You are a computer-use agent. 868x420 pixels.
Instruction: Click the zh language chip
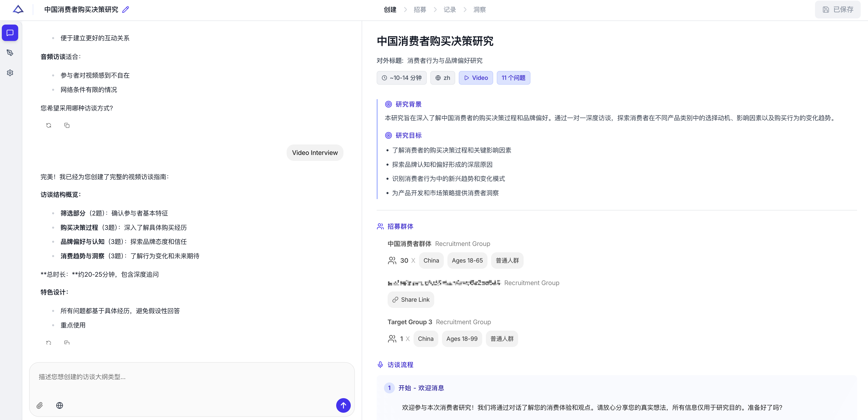pyautogui.click(x=442, y=78)
